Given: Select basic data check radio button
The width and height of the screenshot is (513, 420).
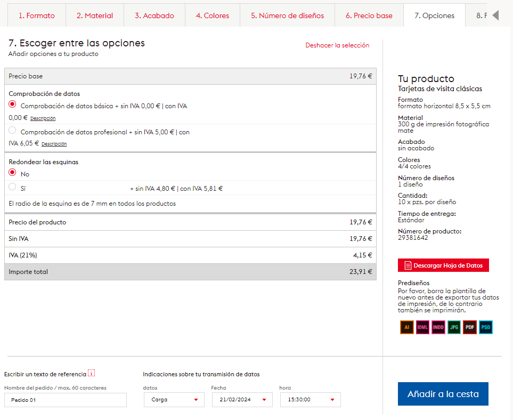Looking at the screenshot, I should click(13, 105).
